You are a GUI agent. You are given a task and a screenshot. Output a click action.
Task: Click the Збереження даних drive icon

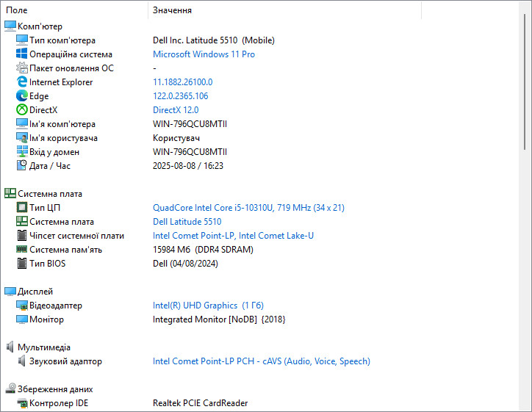click(x=10, y=389)
